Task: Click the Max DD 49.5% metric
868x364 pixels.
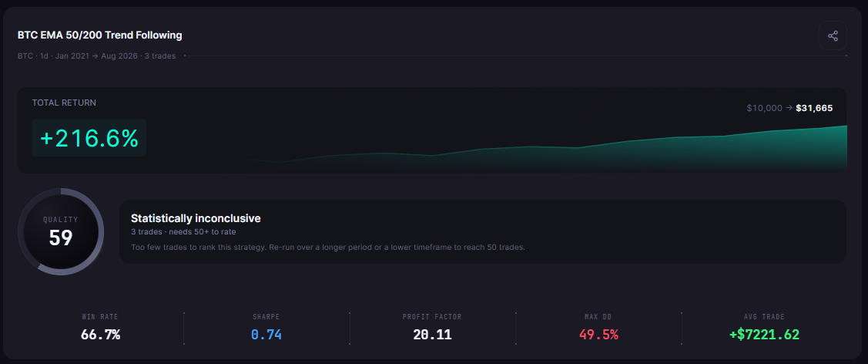Action: pos(598,328)
